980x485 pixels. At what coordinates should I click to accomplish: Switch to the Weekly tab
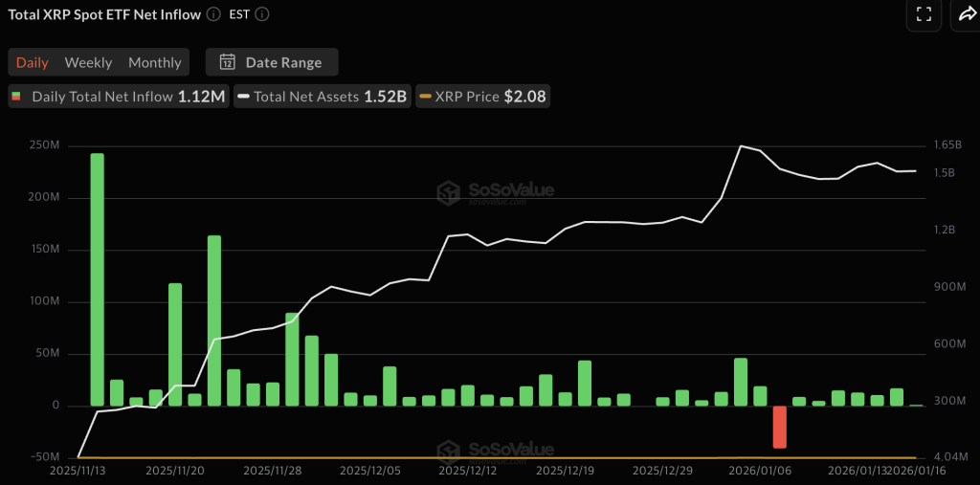pos(88,62)
